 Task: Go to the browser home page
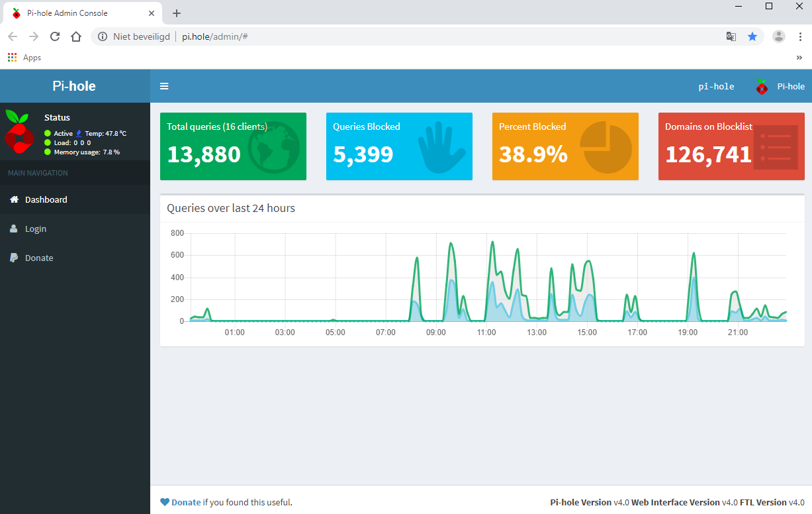click(76, 36)
